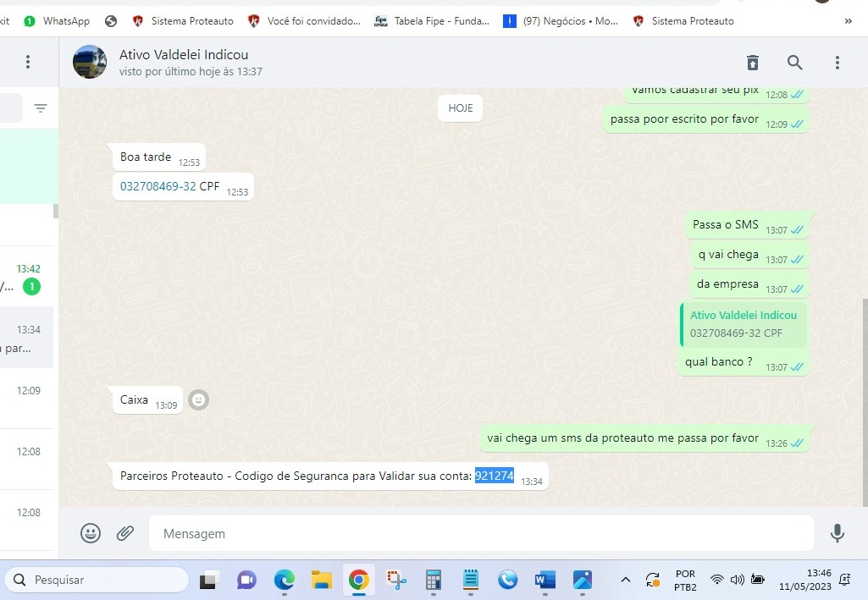
Task: Open the emoji picker in message bar
Action: point(91,533)
